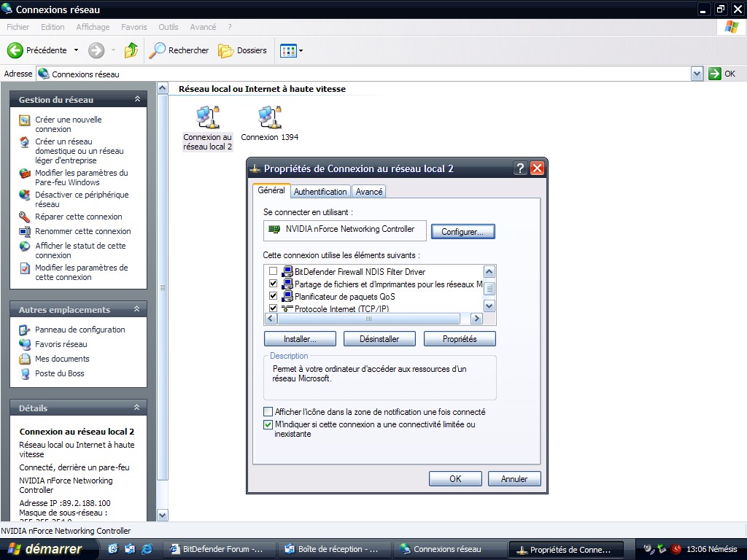
Task: Click Renommer cette connexion
Action: click(83, 231)
